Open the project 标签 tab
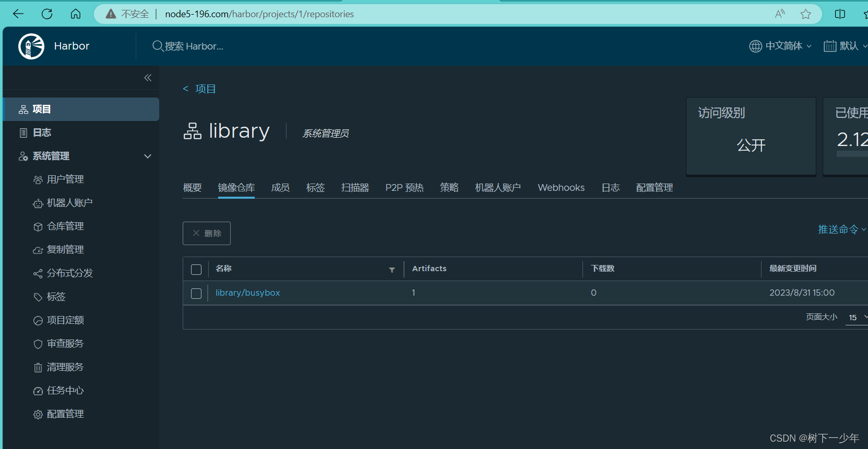 315,188
